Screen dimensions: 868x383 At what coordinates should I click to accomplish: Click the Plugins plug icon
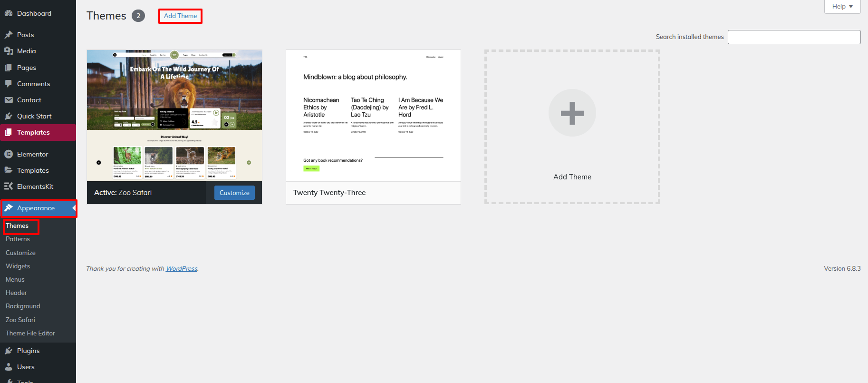[9, 351]
